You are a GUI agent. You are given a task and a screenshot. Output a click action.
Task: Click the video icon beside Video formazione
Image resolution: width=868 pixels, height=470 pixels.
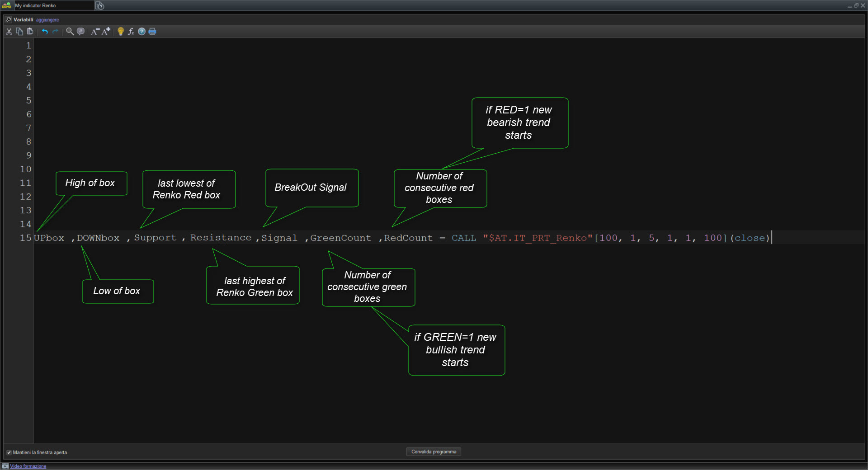click(x=5, y=466)
